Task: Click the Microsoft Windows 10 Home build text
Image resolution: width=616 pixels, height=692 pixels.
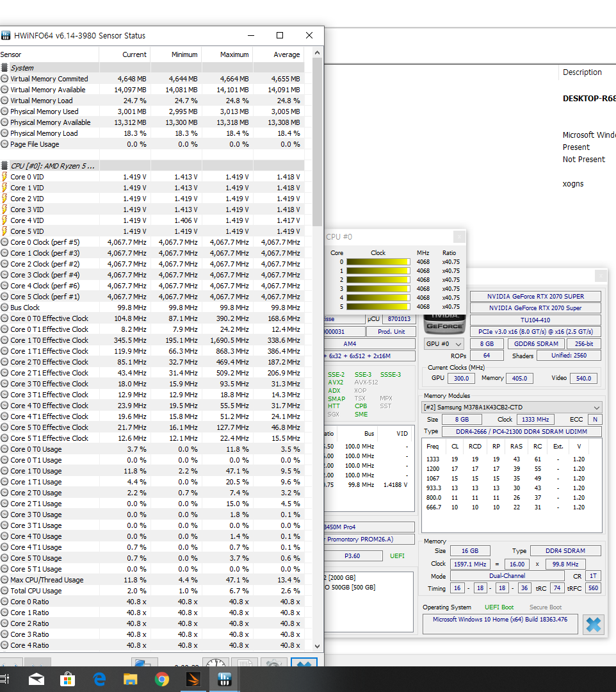Action: tap(500, 620)
